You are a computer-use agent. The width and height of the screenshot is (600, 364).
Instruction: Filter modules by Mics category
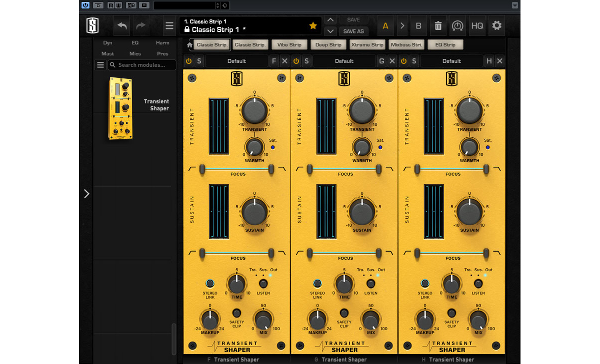pyautogui.click(x=135, y=53)
